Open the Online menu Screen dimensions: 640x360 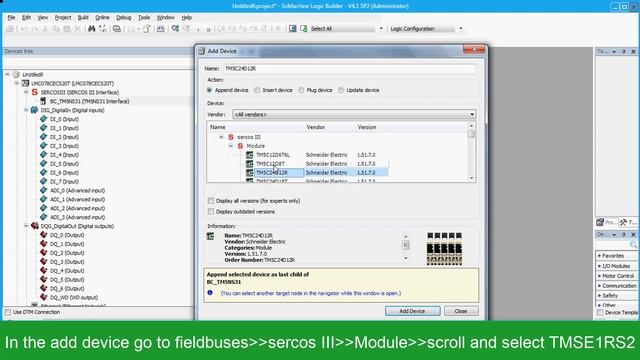tap(102, 18)
